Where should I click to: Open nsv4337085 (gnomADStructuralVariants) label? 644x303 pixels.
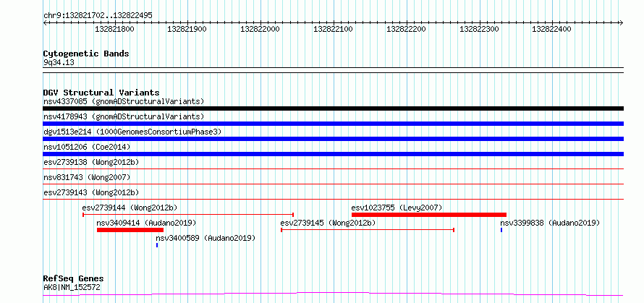click(x=124, y=101)
